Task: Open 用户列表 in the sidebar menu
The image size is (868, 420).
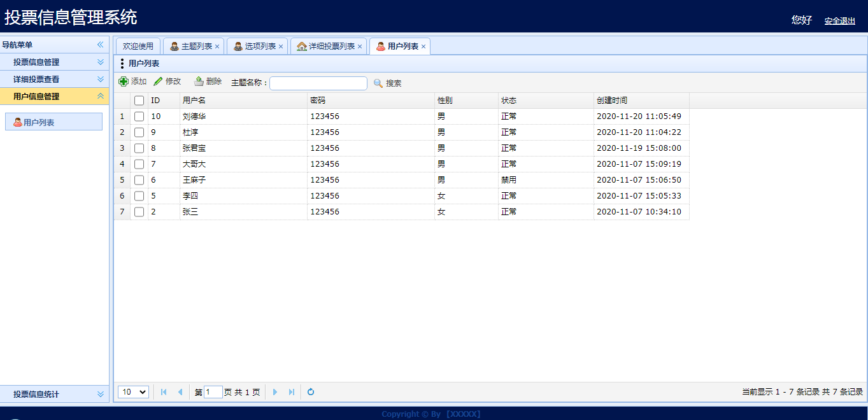Action: coord(53,122)
